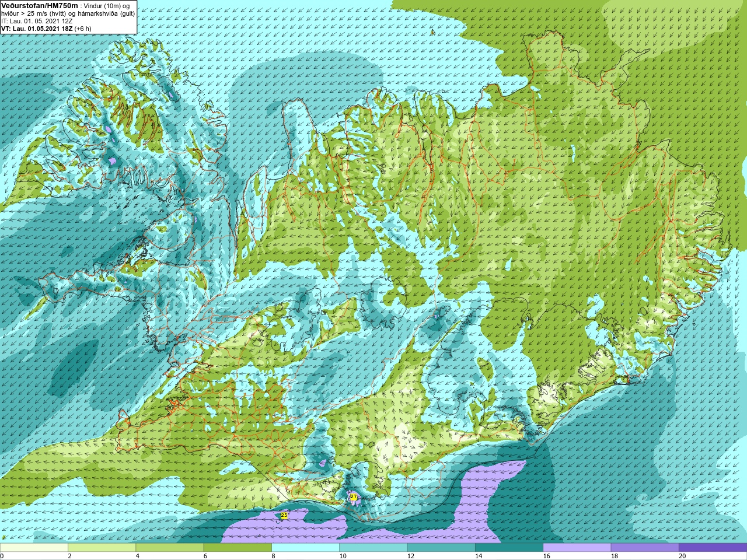Click the legend scale number 2
Image resolution: width=747 pixels, height=560 pixels.
pyautogui.click(x=69, y=556)
